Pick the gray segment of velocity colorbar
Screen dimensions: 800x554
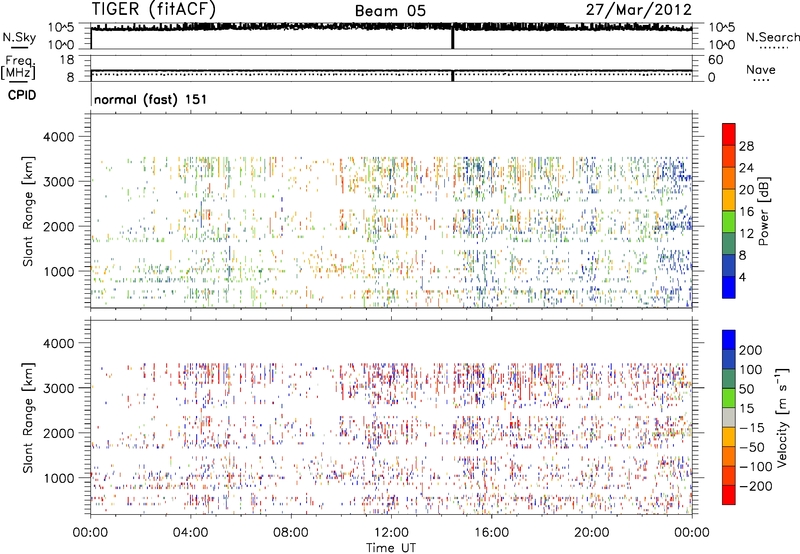pos(729,417)
